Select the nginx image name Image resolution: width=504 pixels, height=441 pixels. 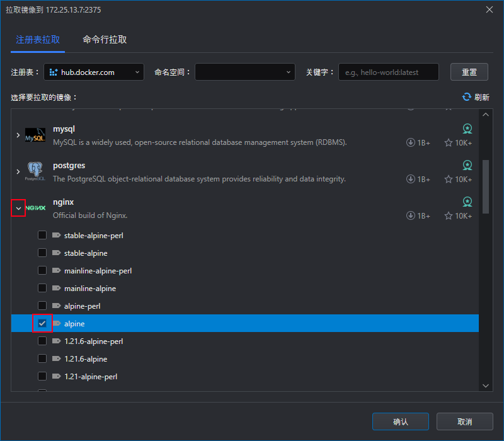(x=64, y=202)
